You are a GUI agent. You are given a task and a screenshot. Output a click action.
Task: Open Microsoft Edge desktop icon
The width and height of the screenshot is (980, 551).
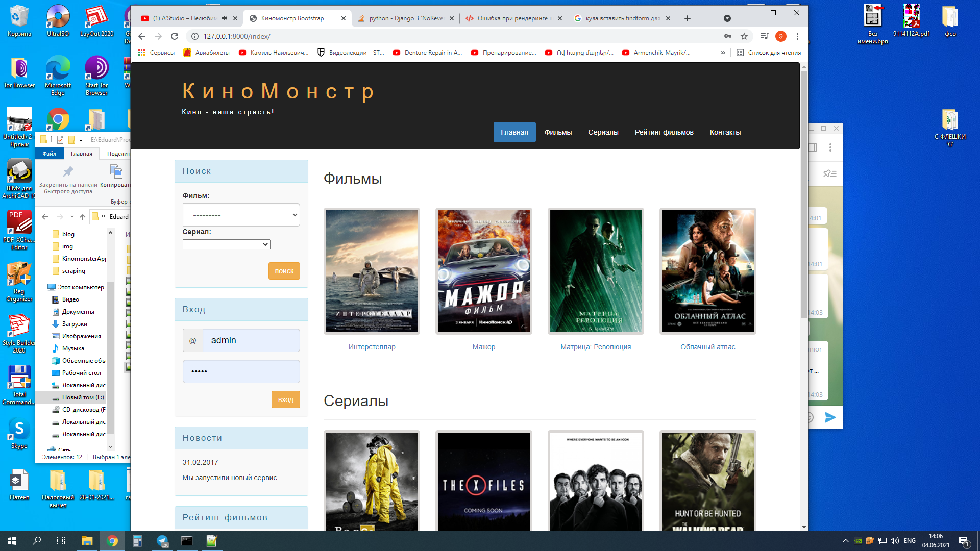point(58,76)
